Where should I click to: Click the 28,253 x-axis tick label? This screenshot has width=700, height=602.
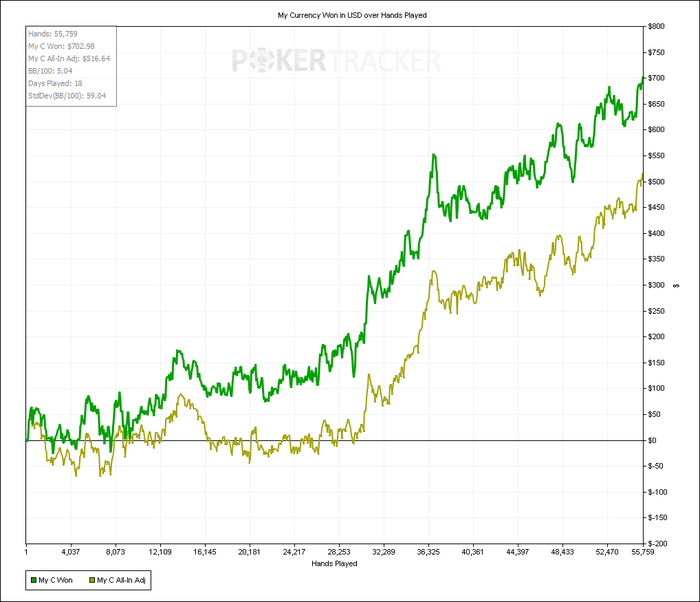339,552
